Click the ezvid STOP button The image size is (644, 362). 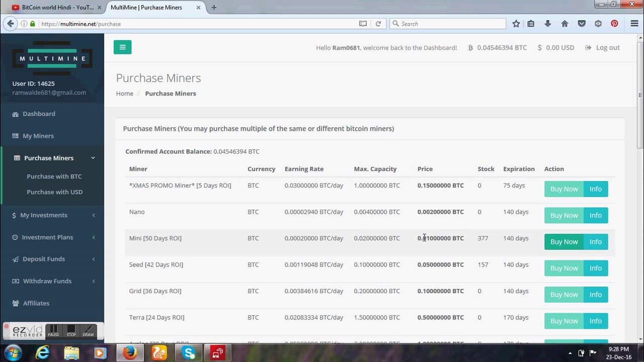71,331
